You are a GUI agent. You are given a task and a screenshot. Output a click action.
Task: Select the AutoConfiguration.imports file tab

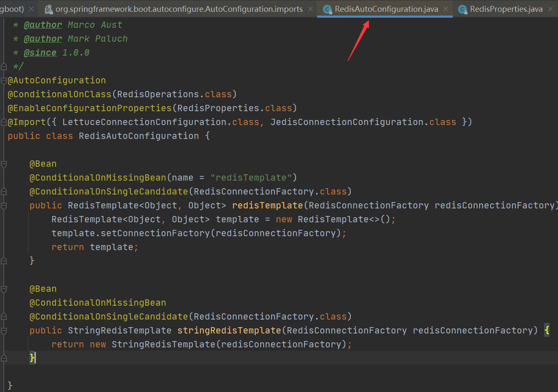pos(179,9)
